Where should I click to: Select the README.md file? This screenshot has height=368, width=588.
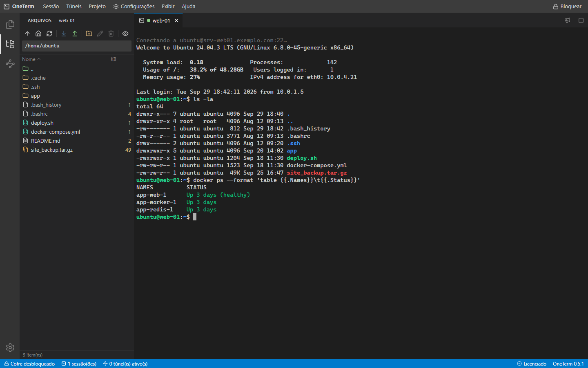click(x=77, y=141)
